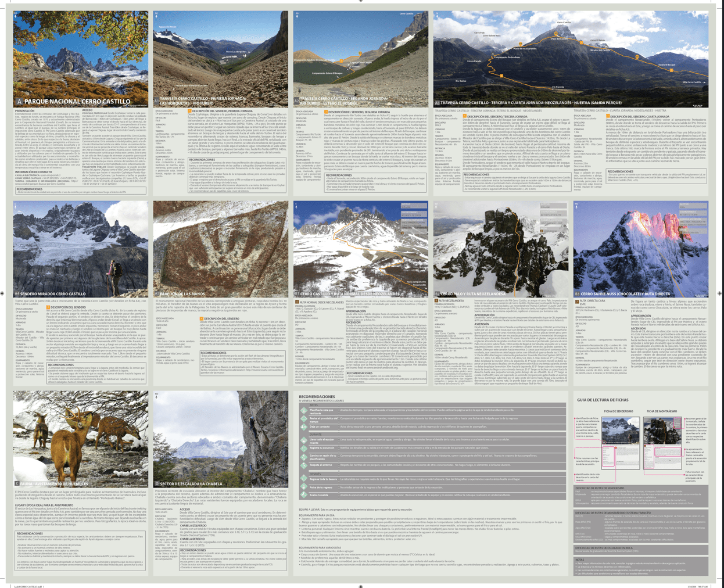Click the huemules fauna photo
This screenshot has width=724, height=588.
pos(80,439)
